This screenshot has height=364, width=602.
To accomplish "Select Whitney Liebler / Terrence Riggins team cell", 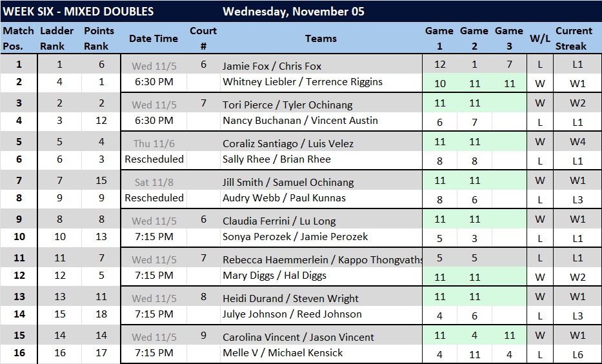I will click(x=302, y=82).
